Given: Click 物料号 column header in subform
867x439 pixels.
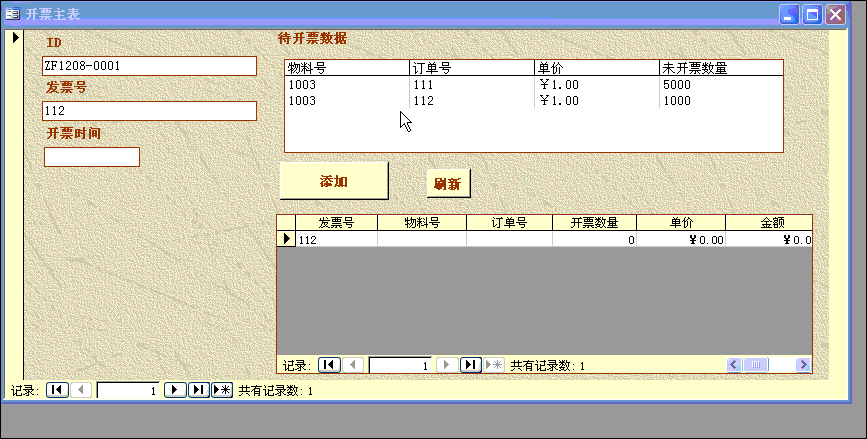Looking at the screenshot, I should (422, 223).
